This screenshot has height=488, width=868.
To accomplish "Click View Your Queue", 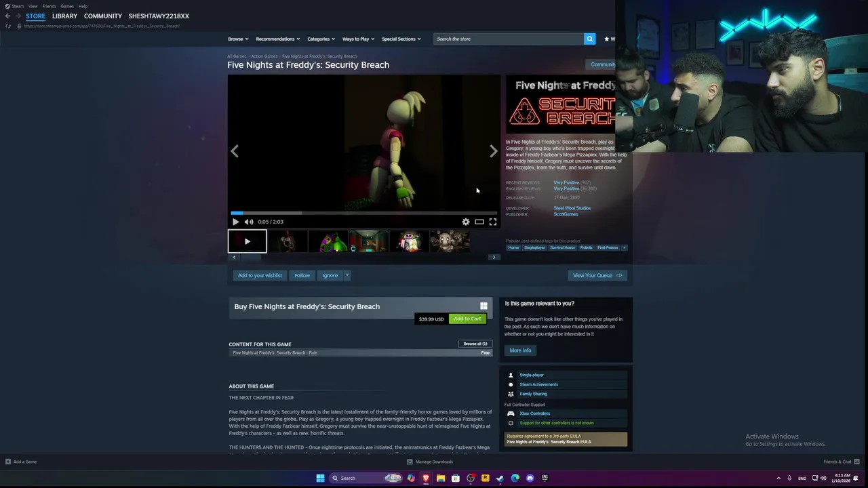I will [x=597, y=275].
